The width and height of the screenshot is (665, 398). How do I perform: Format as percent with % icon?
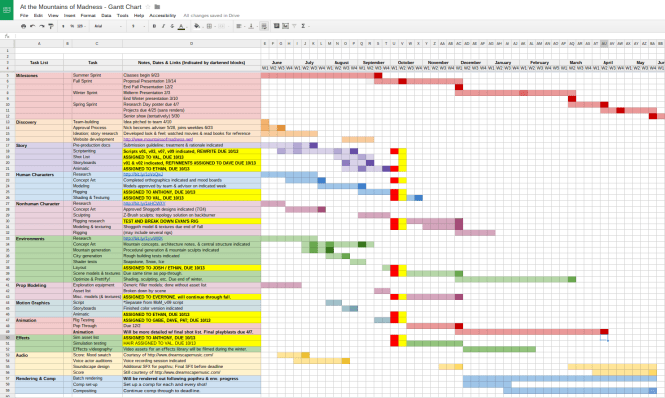coord(72,26)
